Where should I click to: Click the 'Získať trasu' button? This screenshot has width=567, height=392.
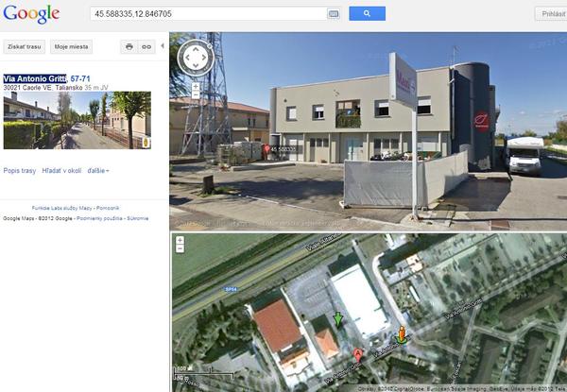pyautogui.click(x=25, y=46)
